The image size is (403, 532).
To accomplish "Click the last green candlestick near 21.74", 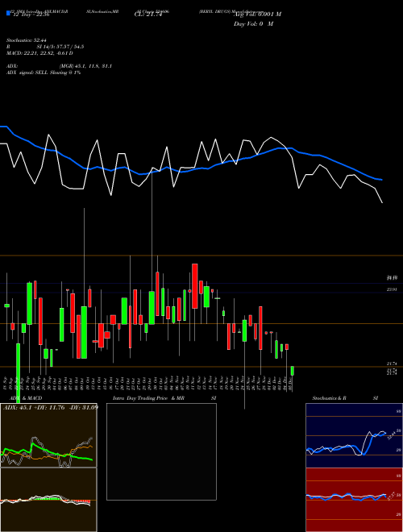I will coord(293,371).
